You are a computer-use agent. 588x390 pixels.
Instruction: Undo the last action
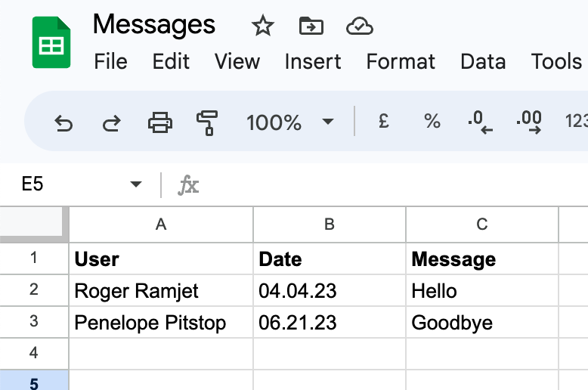pos(63,122)
